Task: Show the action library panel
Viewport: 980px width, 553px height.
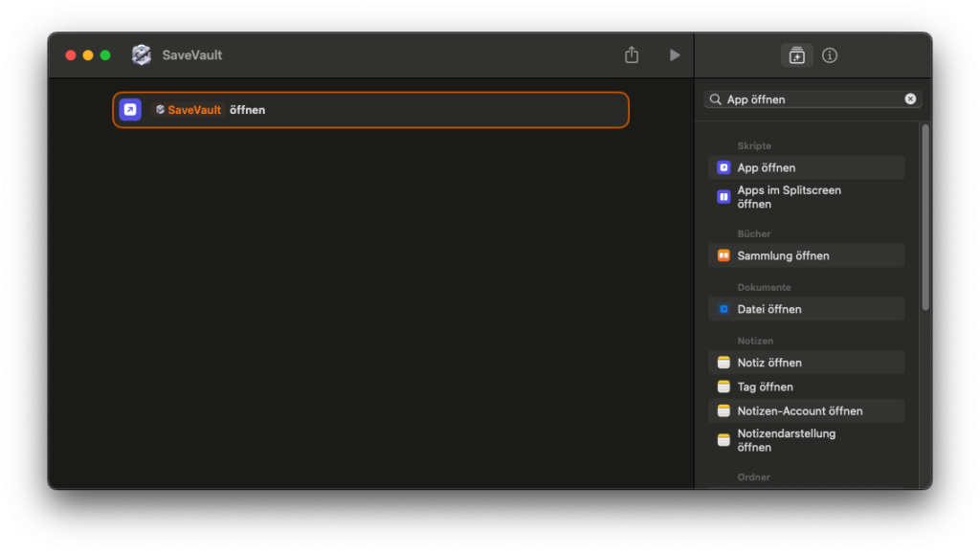Action: coord(796,55)
